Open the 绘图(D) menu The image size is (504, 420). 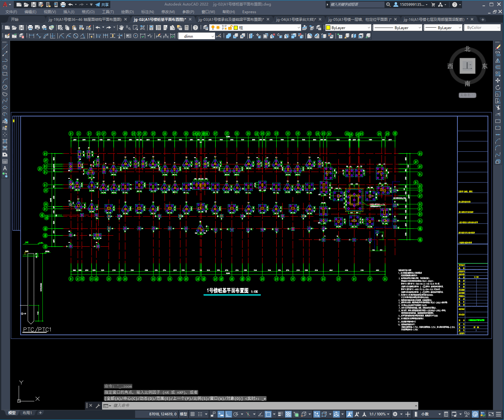[127, 12]
